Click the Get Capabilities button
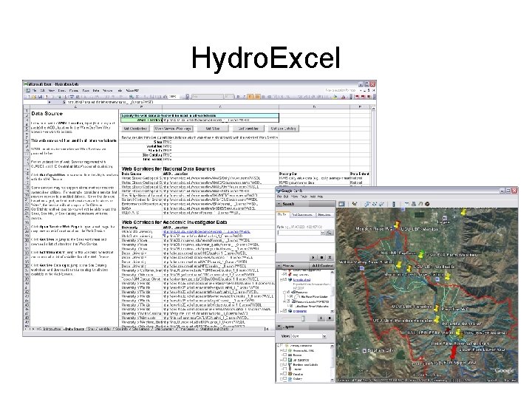 [135, 129]
